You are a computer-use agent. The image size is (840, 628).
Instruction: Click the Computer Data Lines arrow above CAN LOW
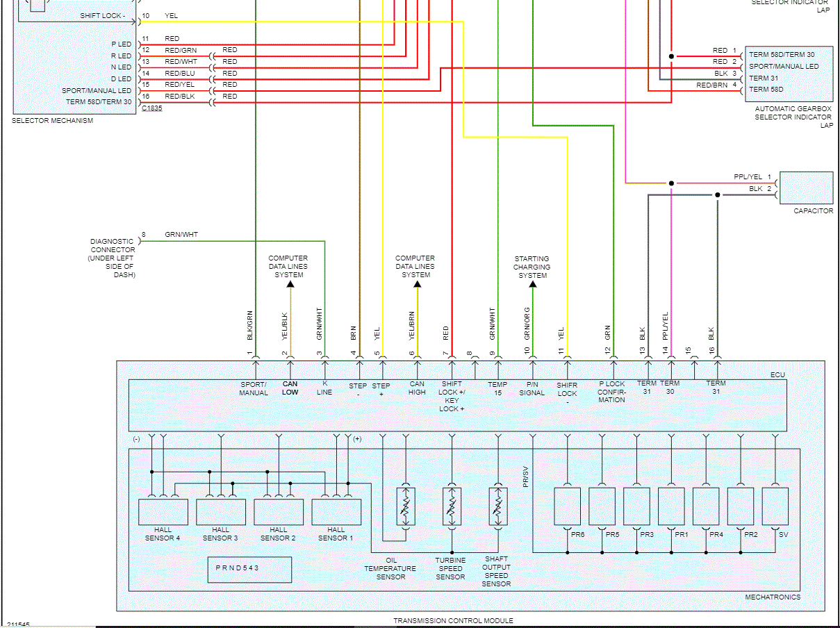click(290, 283)
